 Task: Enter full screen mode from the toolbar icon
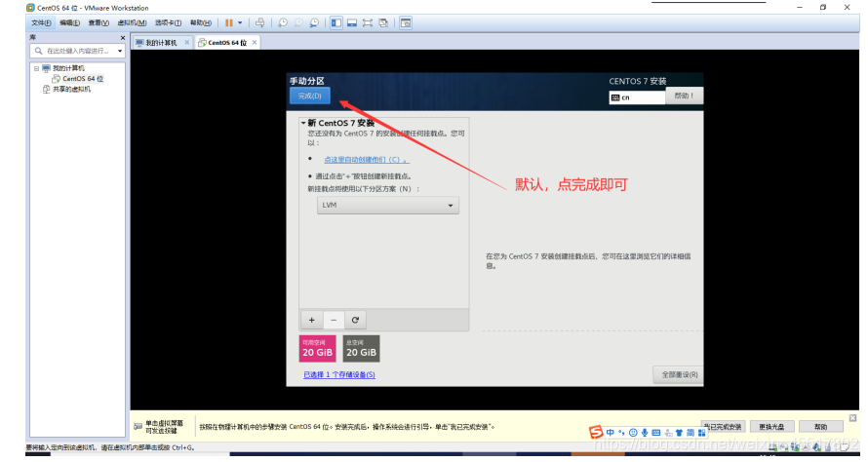pyautogui.click(x=367, y=22)
